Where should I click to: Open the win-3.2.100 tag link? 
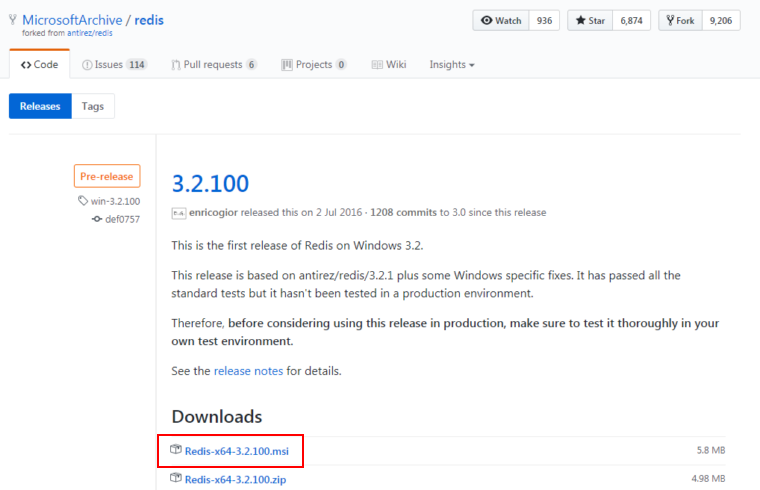[115, 201]
